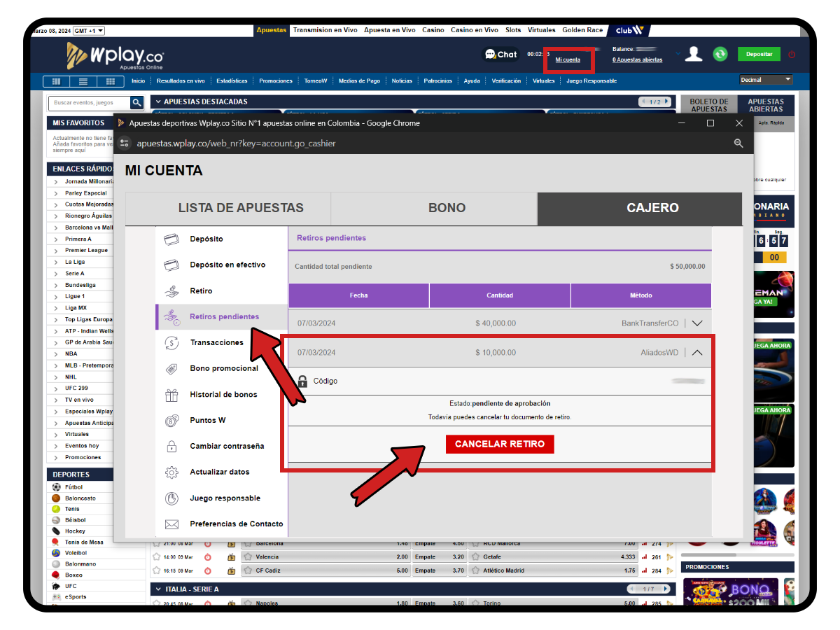This screenshot has height=630, width=840.
Task: Click the Retiro hand-coin icon
Action: [171, 291]
